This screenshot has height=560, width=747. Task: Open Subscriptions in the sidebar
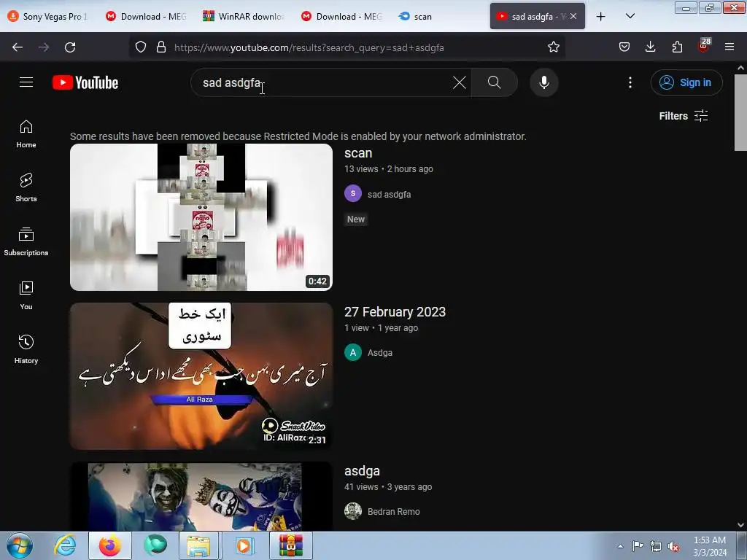point(26,242)
